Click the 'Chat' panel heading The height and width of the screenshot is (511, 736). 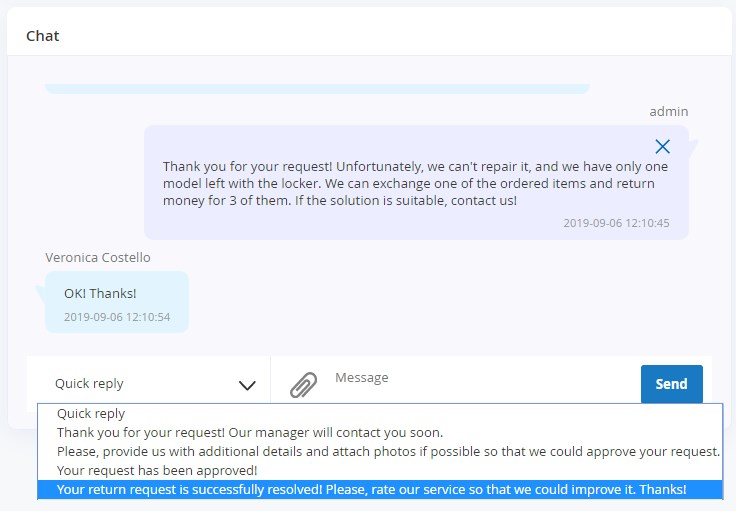(43, 36)
